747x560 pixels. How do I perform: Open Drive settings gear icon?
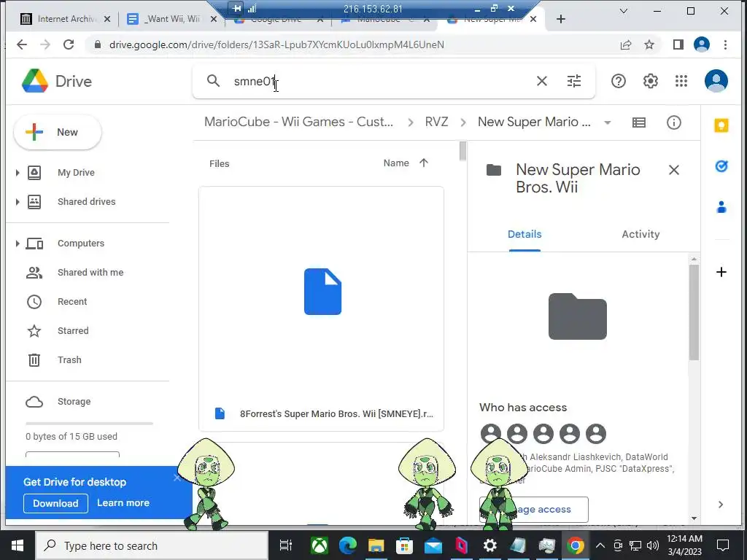pos(650,82)
